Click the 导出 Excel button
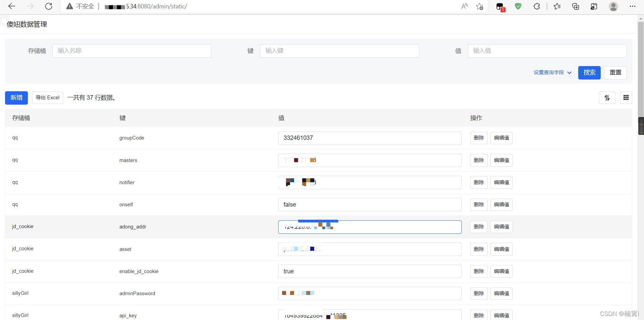Image resolution: width=644 pixels, height=320 pixels. tap(48, 98)
